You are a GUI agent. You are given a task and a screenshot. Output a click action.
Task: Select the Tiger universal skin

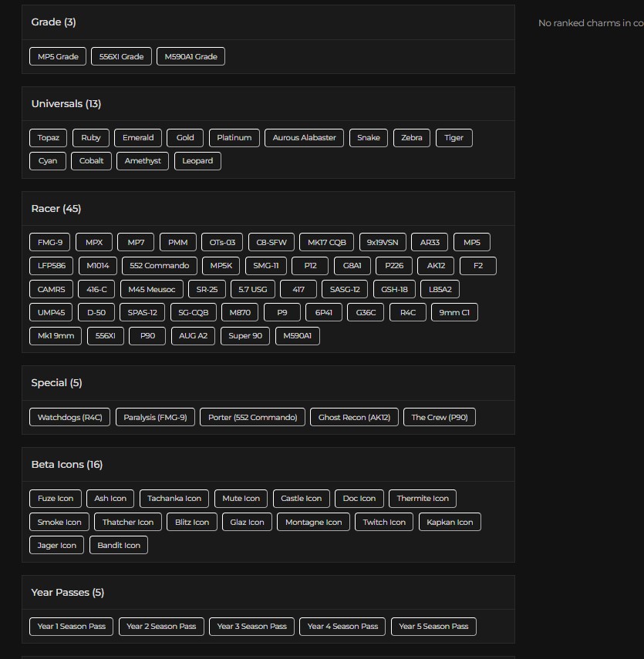click(453, 138)
